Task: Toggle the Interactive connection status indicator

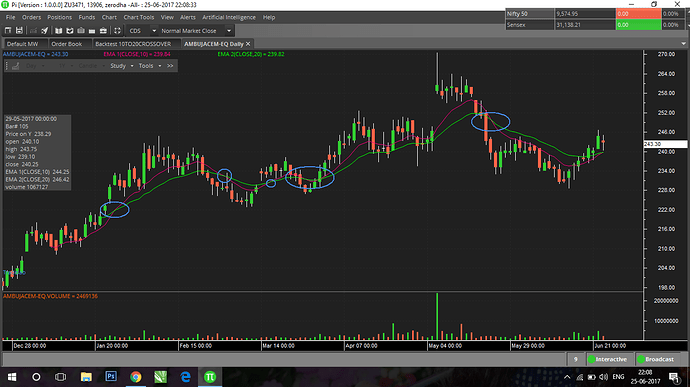Action: coord(608,359)
